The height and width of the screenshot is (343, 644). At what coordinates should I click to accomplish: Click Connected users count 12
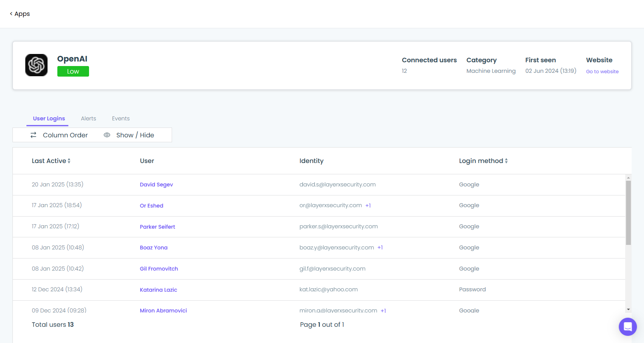coord(404,71)
